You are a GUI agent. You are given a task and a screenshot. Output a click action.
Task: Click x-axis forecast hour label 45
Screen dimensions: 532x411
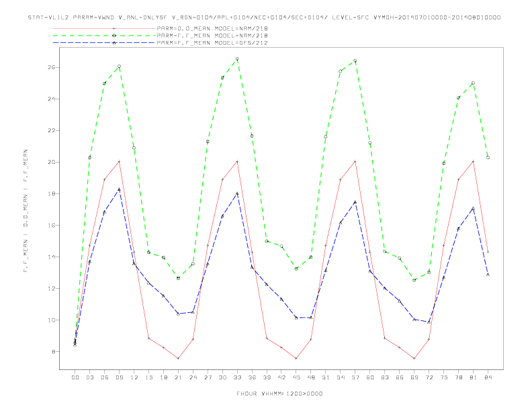coord(296,377)
